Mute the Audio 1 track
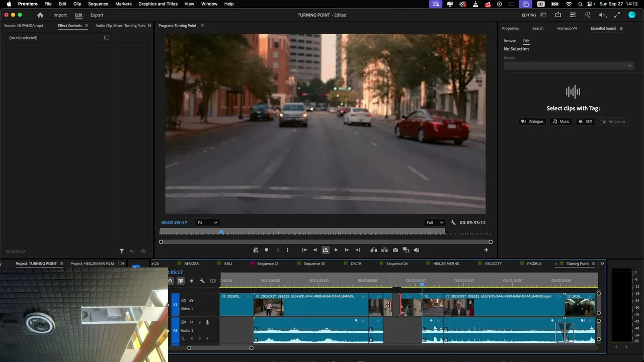The width and height of the screenshot is (644, 362). [191, 322]
